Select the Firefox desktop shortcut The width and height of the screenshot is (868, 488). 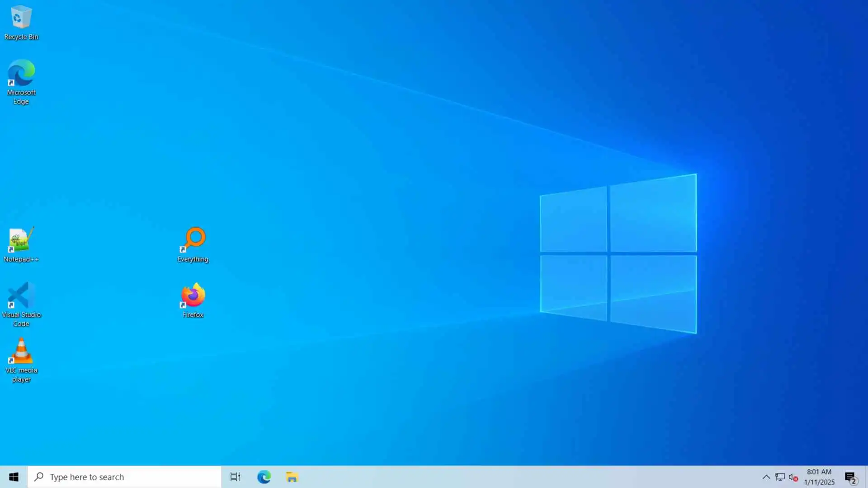[193, 296]
